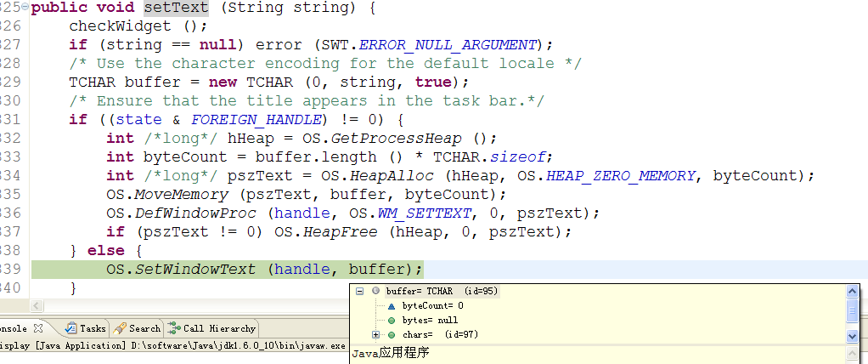Image resolution: width=868 pixels, height=364 pixels.
Task: Click the blue triangle icon beside byteCount
Action: [392, 306]
